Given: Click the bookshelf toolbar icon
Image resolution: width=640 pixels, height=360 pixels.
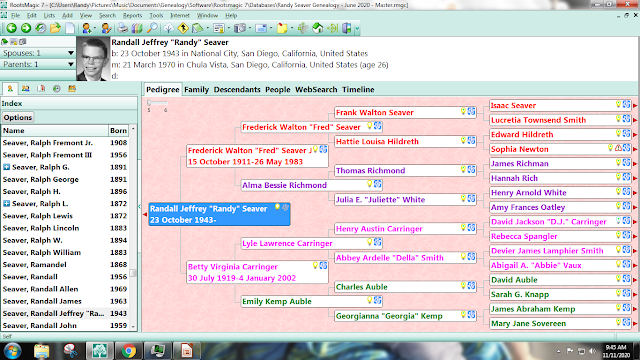Looking at the screenshot, I should (137, 28).
